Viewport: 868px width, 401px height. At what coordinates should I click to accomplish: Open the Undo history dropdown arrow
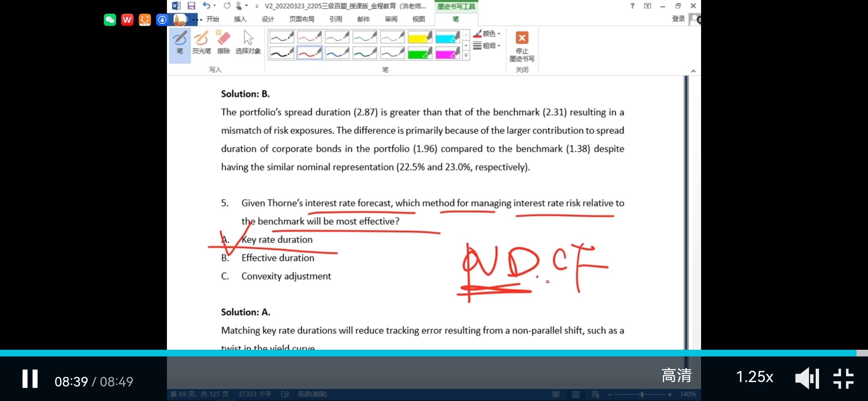215,6
